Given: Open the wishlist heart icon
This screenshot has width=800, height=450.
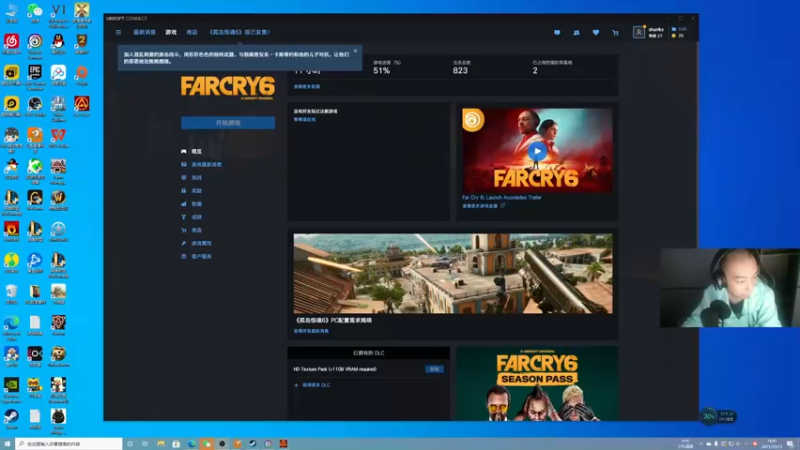Looking at the screenshot, I should (596, 33).
